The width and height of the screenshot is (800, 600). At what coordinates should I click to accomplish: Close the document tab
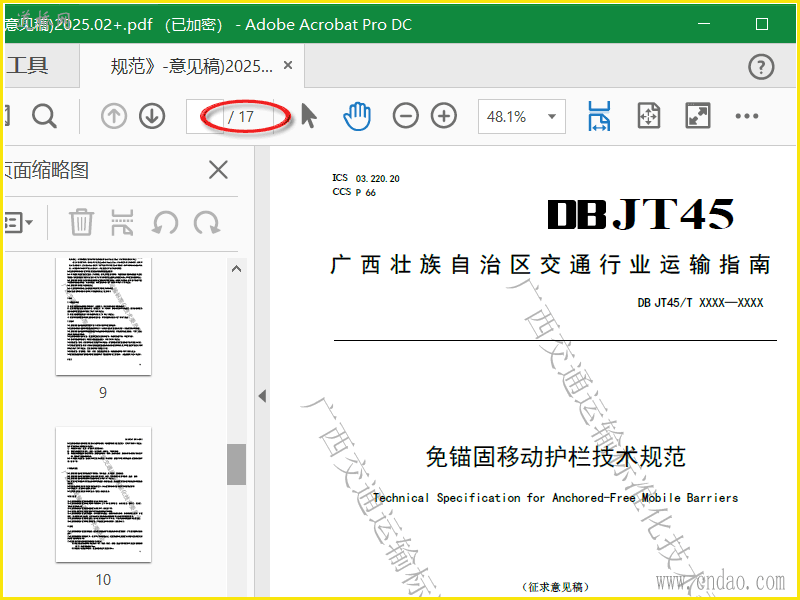[x=288, y=65]
